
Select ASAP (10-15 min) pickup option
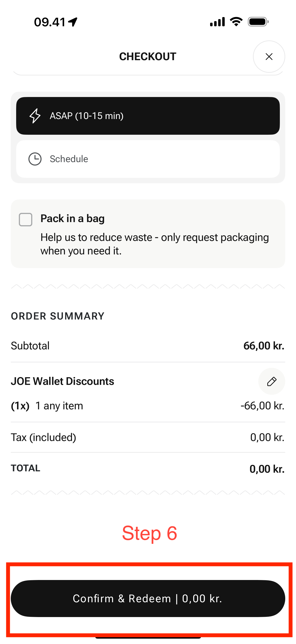point(148,116)
